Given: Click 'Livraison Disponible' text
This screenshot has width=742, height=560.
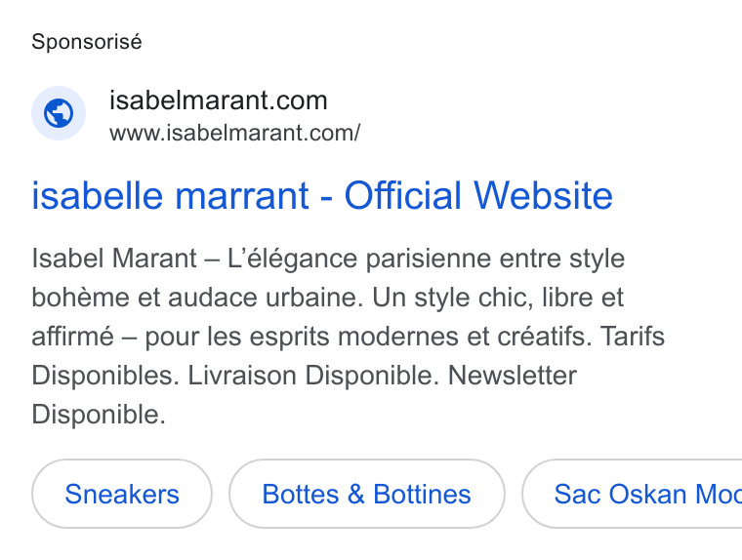Looking at the screenshot, I should [x=313, y=376].
